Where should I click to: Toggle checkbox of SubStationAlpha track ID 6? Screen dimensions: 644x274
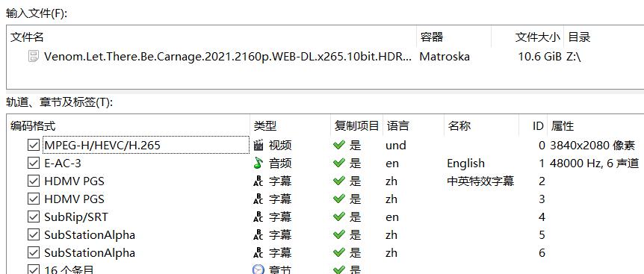tap(34, 252)
